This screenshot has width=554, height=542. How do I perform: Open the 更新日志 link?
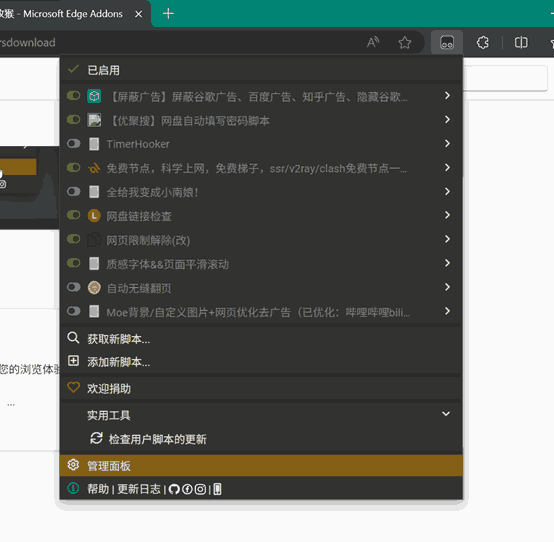pos(139,489)
